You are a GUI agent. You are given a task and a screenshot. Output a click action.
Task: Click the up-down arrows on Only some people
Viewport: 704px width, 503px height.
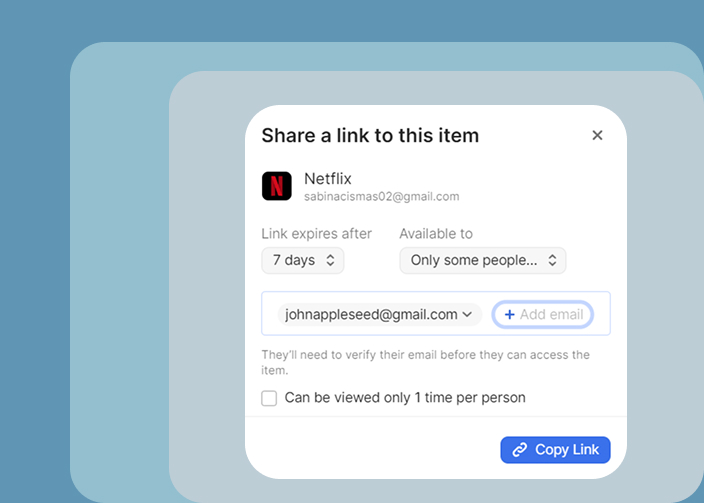(551, 261)
